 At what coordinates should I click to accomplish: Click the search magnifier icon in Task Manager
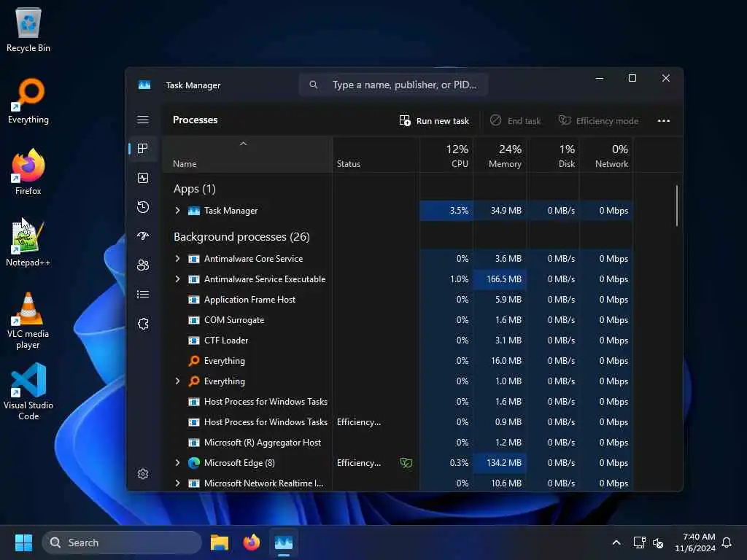pos(313,85)
